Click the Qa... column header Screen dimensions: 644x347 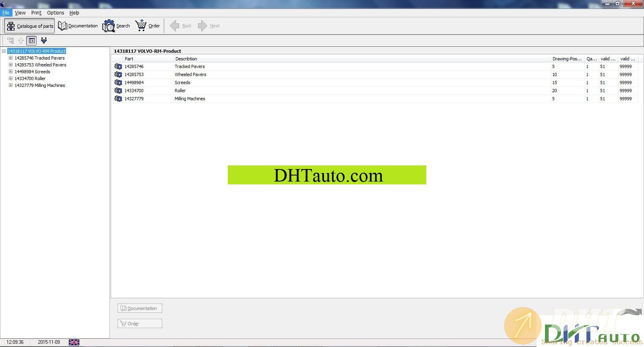(592, 59)
